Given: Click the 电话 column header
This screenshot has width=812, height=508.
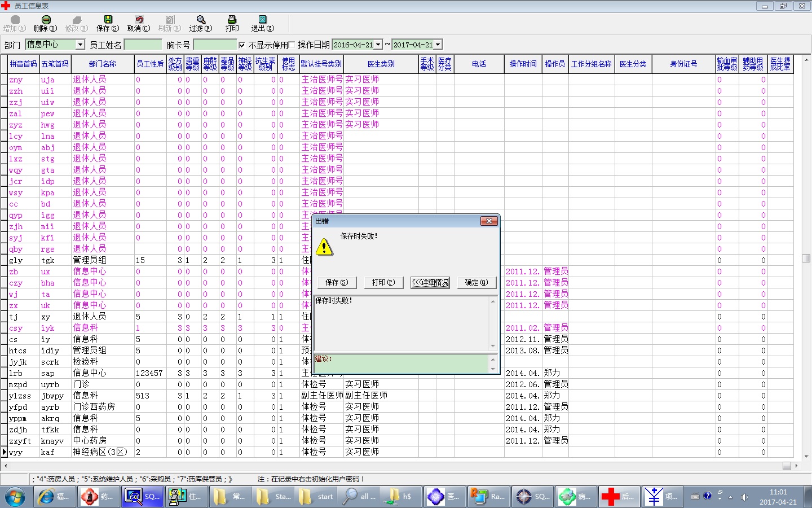Looking at the screenshot, I should click(x=479, y=64).
